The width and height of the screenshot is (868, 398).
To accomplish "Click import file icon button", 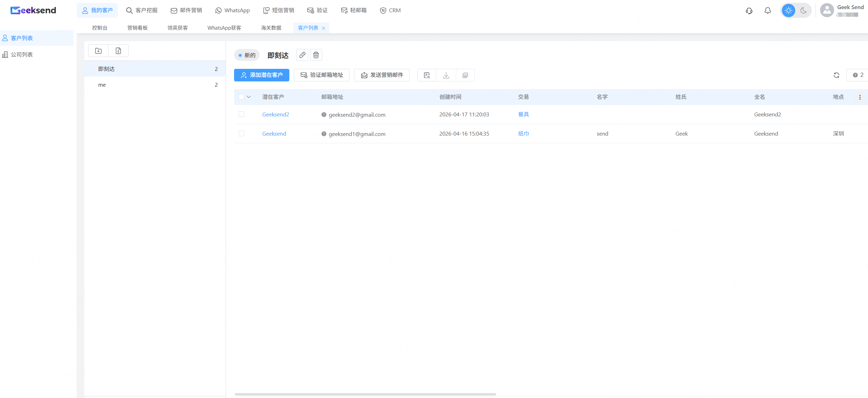I will [119, 51].
